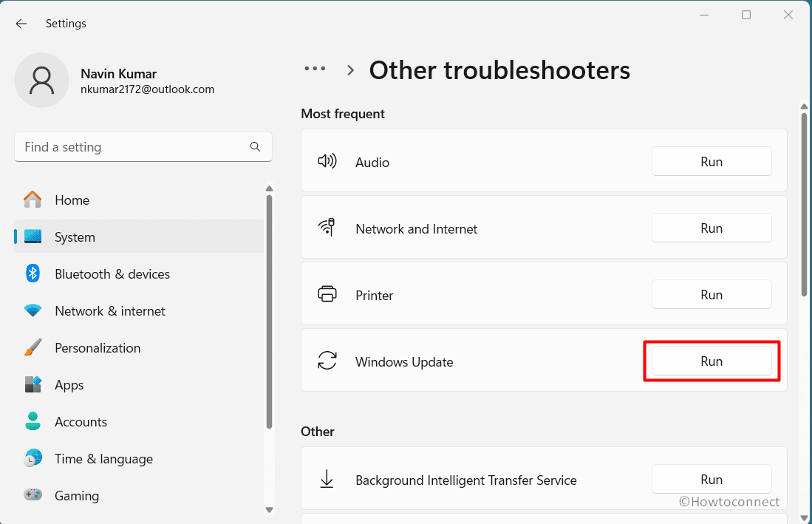Click the Audio label text

click(x=372, y=162)
